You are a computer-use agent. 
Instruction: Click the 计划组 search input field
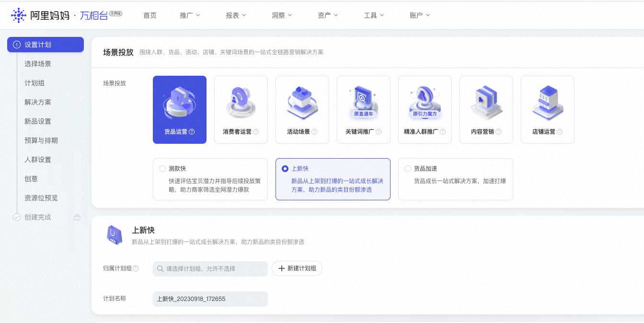(x=210, y=269)
